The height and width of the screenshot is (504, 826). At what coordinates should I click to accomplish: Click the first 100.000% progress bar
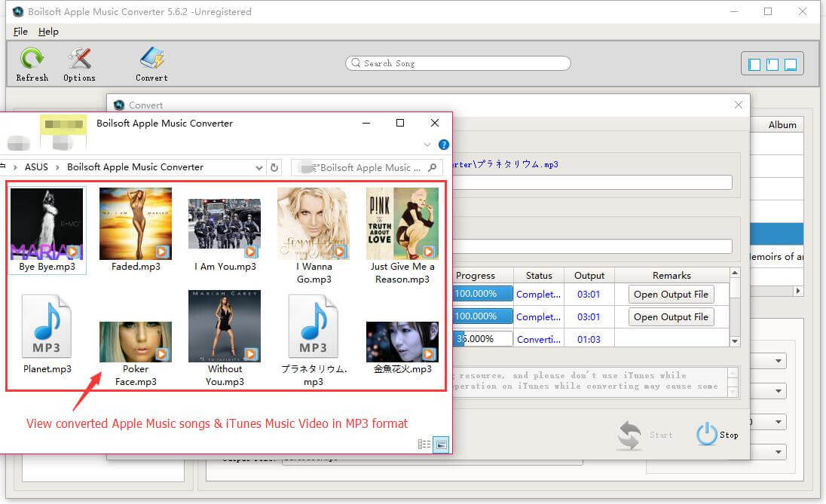pos(482,294)
